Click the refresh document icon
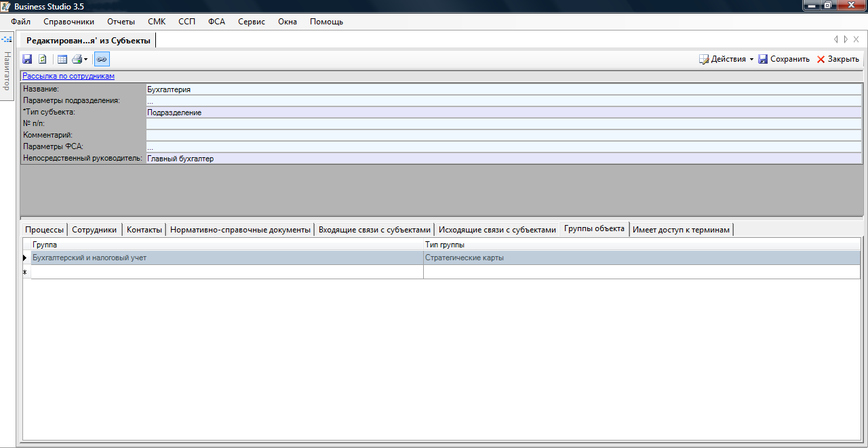This screenshot has height=448, width=868. click(x=42, y=59)
